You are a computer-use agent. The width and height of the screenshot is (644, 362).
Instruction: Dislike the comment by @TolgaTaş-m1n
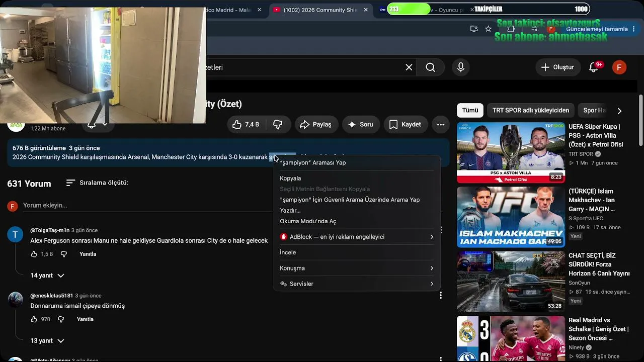pyautogui.click(x=63, y=254)
